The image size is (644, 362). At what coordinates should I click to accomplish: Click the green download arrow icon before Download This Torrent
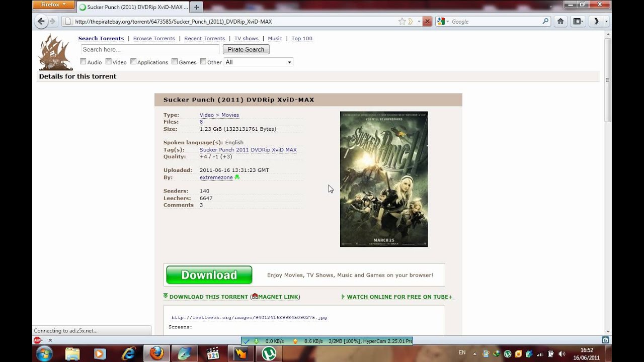coord(166,296)
